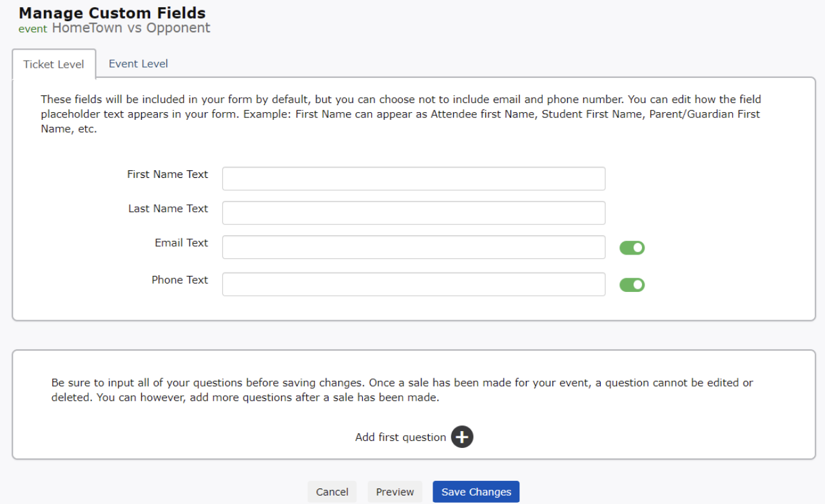Click the "HomeTown vs Opponent" event name
825x504 pixels.
131,28
